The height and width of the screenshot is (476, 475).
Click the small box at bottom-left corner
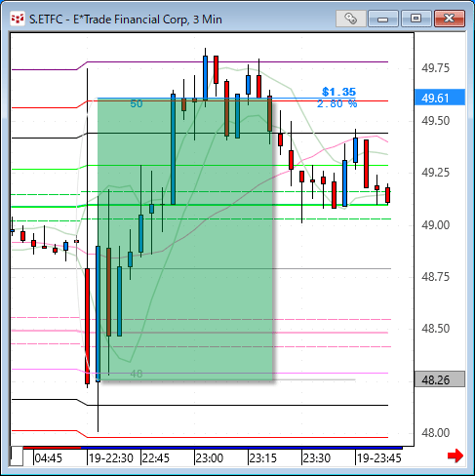click(x=17, y=456)
